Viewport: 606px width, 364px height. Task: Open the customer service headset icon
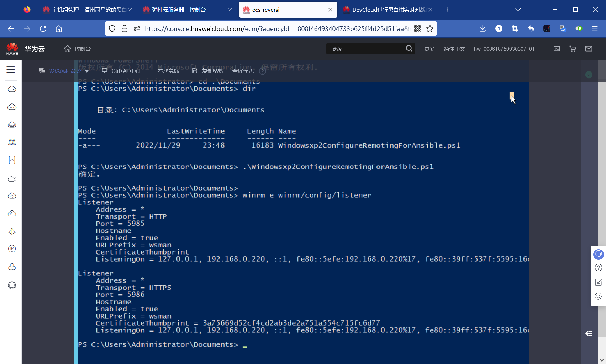point(599,254)
